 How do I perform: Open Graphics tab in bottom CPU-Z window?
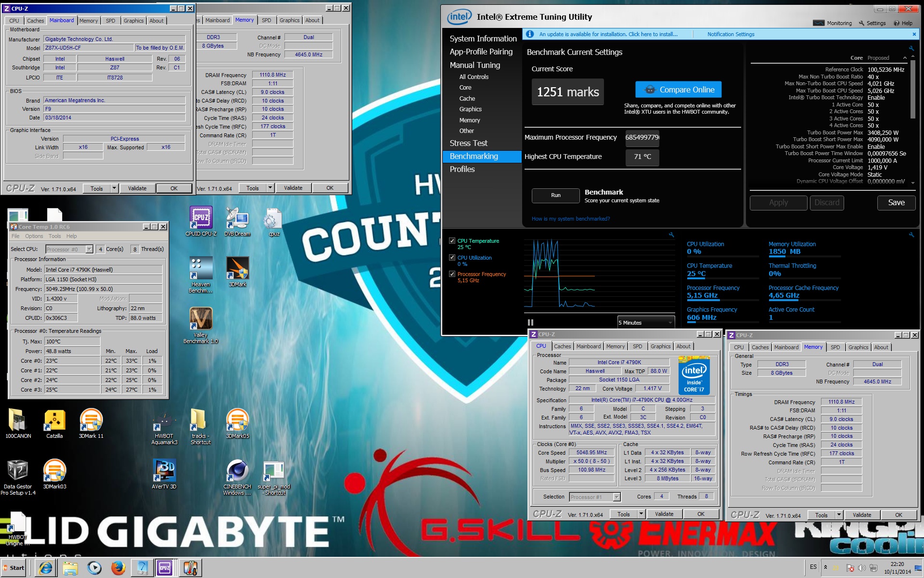660,346
